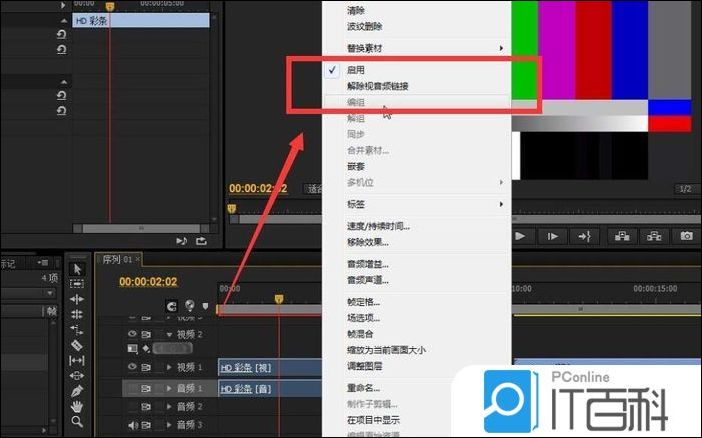This screenshot has width=702, height=438.
Task: Select the Zoom magnifier tool
Action: (x=77, y=421)
